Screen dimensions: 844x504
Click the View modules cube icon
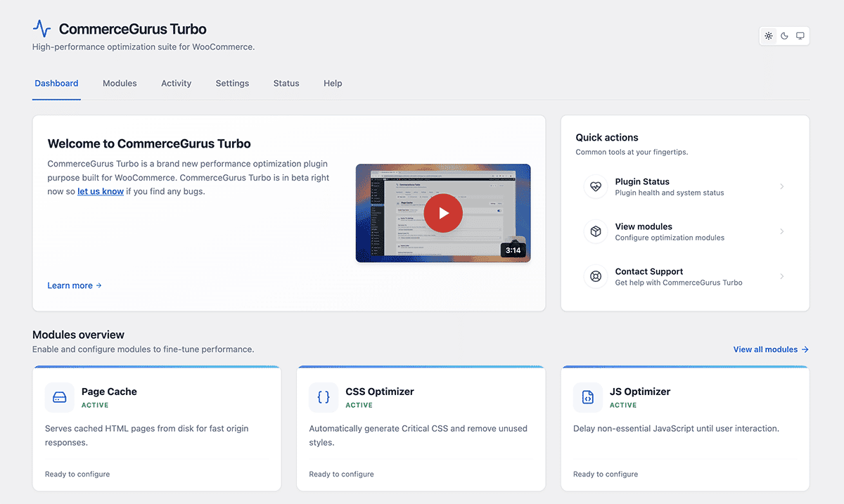[x=596, y=231]
